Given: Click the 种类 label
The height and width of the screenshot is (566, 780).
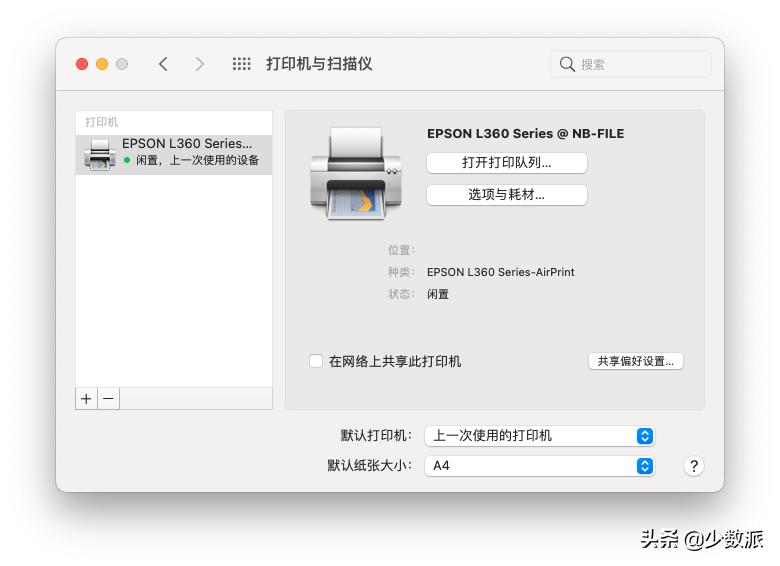Looking at the screenshot, I should click(x=401, y=272).
